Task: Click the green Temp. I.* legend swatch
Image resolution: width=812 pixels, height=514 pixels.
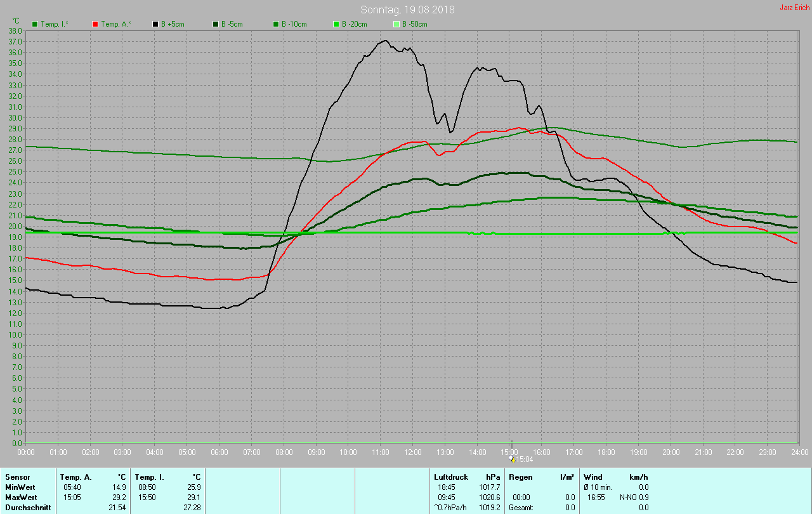Action: [35, 23]
